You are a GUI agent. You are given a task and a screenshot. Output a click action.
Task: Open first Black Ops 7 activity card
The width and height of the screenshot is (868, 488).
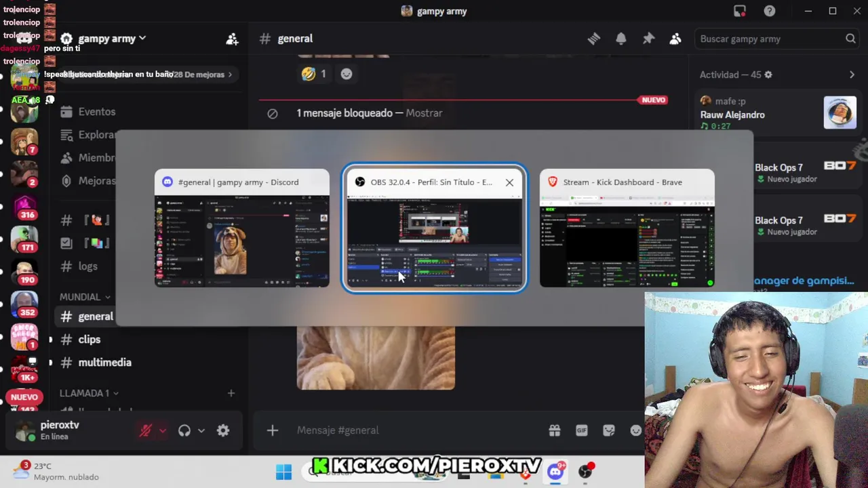click(x=807, y=173)
